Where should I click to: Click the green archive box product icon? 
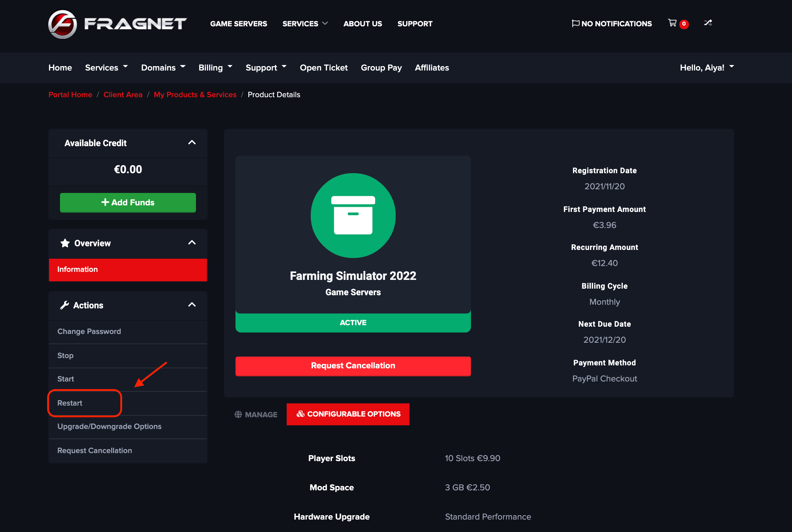tap(353, 216)
